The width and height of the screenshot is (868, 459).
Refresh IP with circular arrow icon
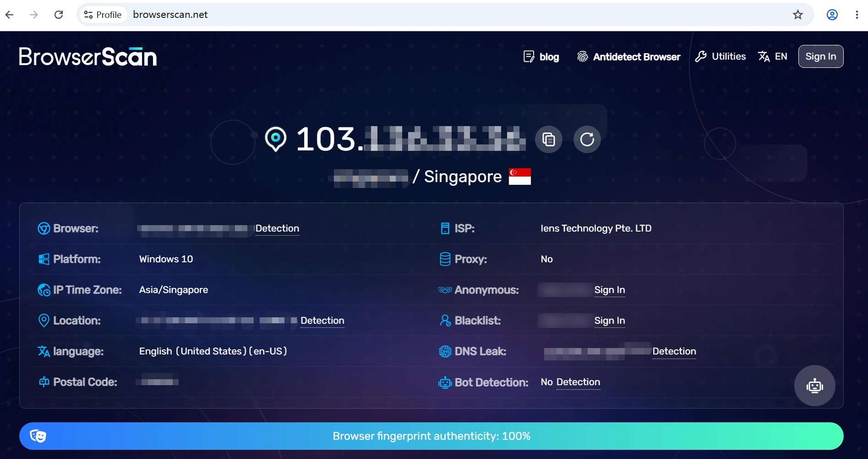[587, 139]
